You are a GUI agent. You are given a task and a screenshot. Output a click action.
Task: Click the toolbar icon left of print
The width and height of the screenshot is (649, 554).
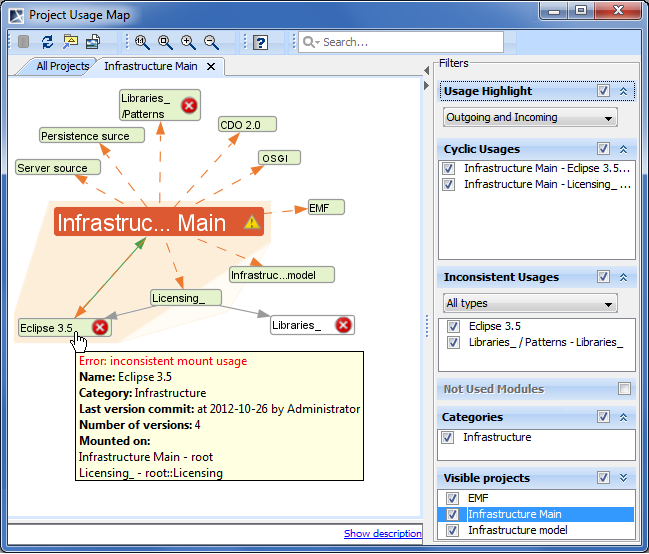coord(70,42)
